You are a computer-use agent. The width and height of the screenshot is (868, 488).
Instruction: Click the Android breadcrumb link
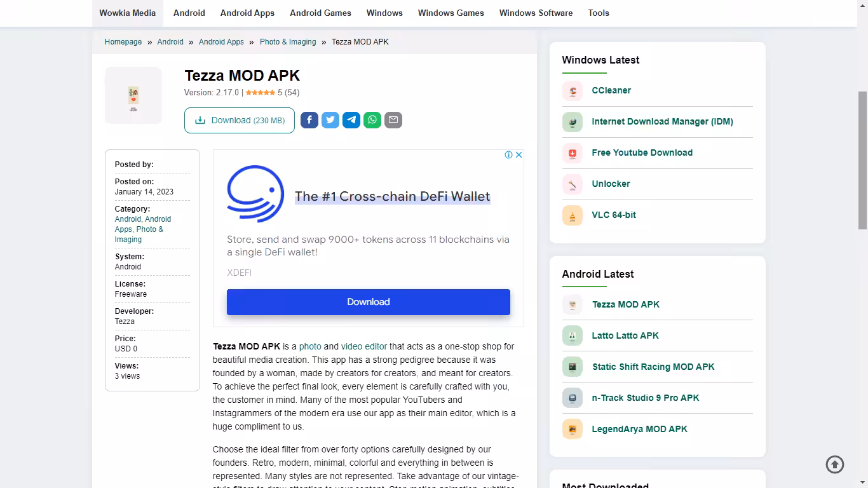point(170,42)
